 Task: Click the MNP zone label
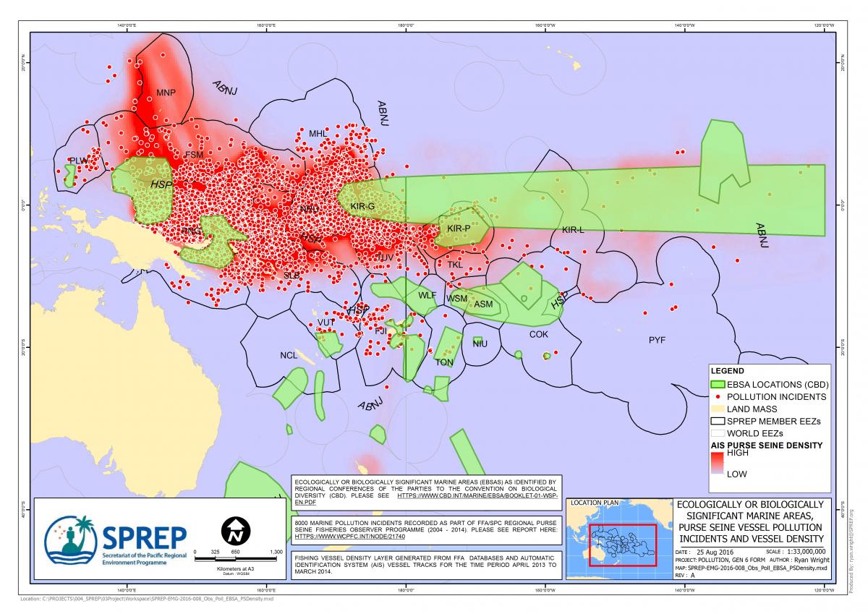click(x=166, y=93)
